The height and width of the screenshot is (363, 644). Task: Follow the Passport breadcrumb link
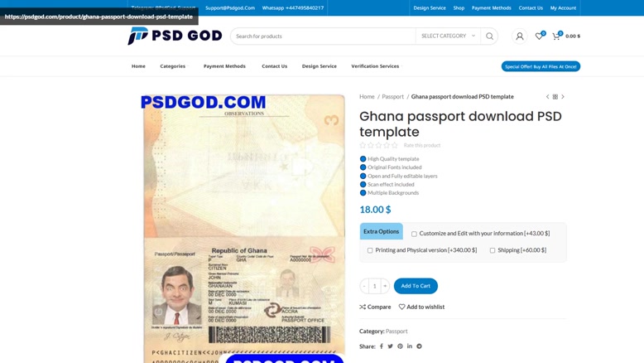[x=392, y=97]
